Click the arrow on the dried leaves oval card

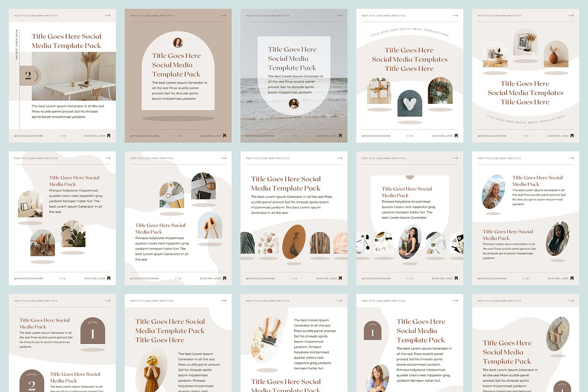pos(571,301)
